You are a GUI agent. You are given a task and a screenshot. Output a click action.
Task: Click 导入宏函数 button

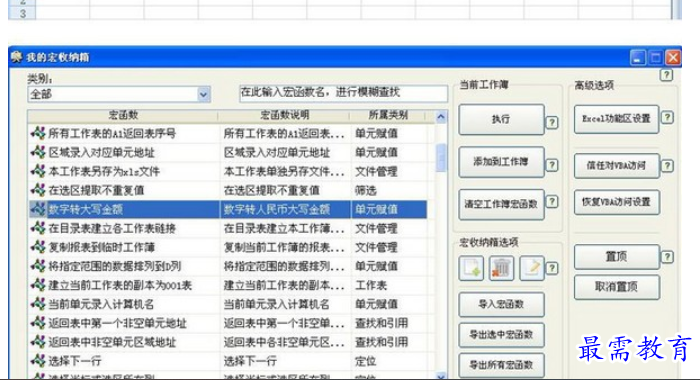(501, 305)
